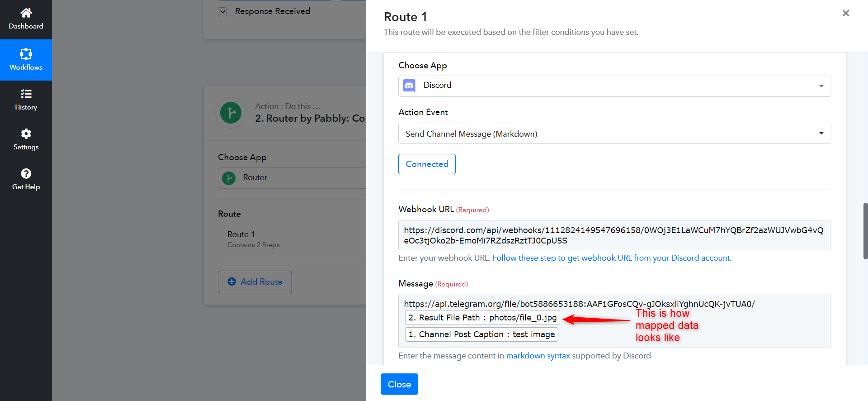
Task: Click the Router icon in background Choose App field
Action: 229,178
